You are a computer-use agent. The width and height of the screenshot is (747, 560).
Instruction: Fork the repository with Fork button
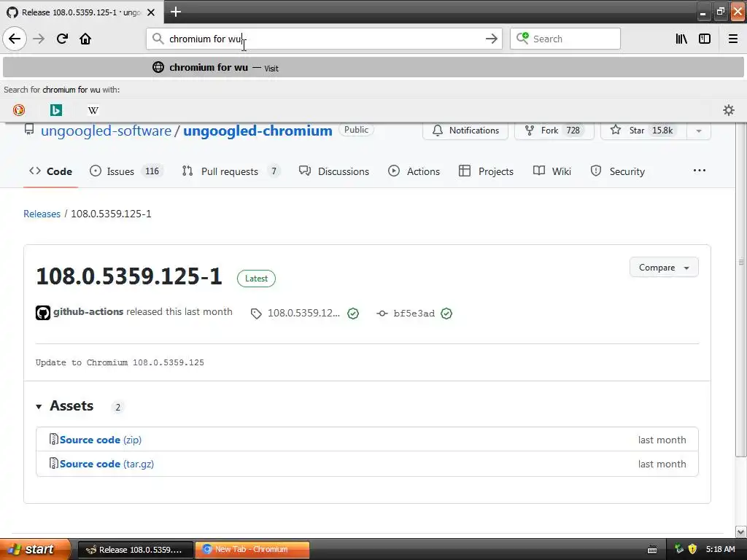point(554,131)
